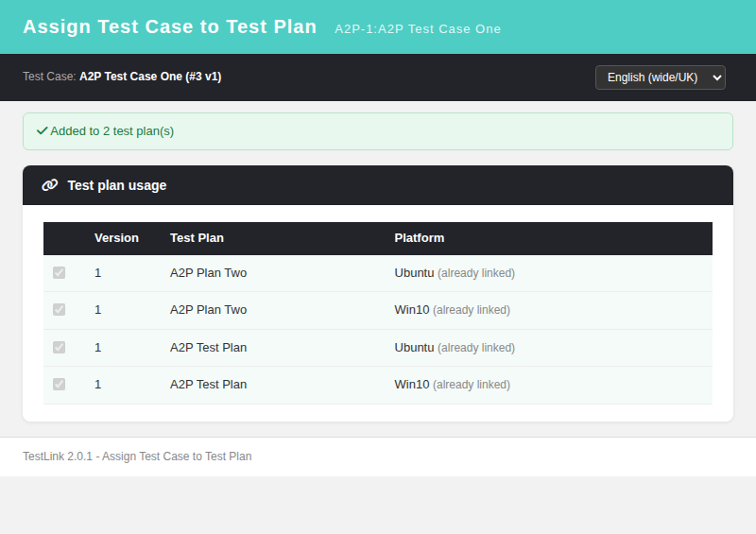Click the Assign Test Case to Test Plan title
756x534 pixels.
170,26
